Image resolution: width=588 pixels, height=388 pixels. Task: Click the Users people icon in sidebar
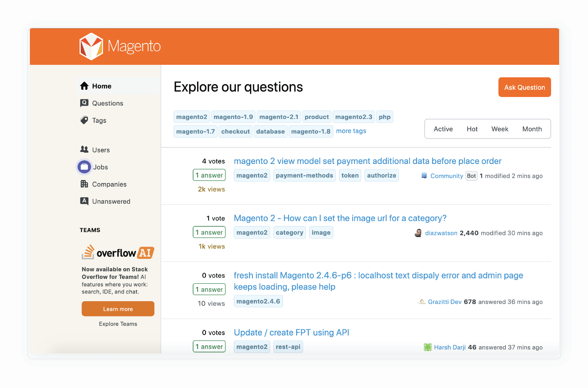84,150
